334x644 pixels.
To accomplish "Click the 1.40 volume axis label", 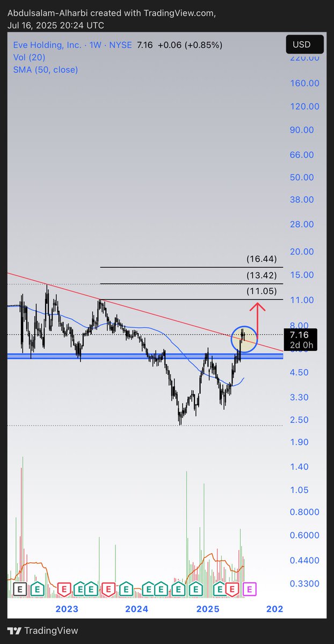I will (x=299, y=467).
